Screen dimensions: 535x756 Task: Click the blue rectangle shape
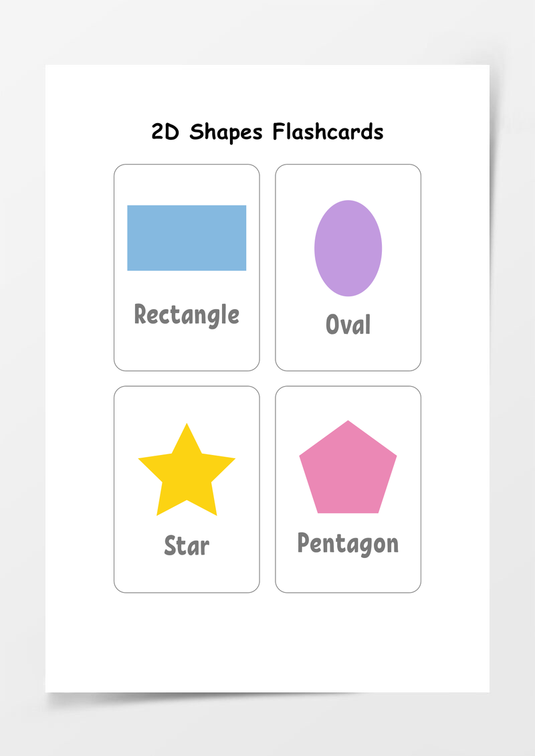click(x=187, y=238)
